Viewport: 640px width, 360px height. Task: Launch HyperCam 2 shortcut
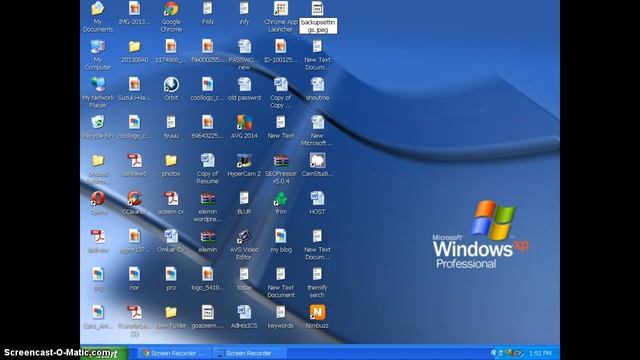tap(244, 160)
